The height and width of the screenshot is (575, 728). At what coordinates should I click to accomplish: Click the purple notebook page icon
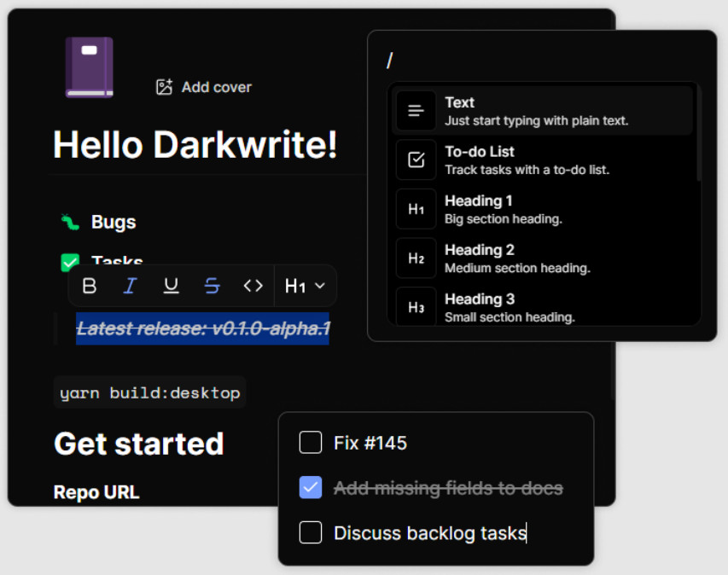tap(89, 67)
